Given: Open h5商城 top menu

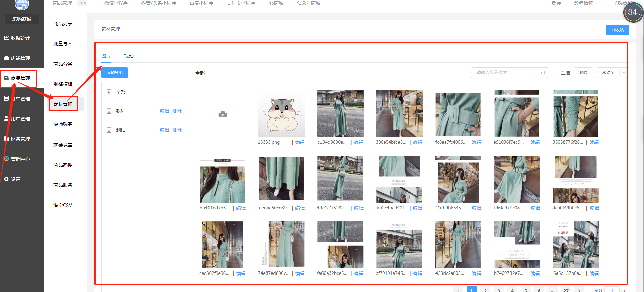Looking at the screenshot, I should pyautogui.click(x=276, y=3).
